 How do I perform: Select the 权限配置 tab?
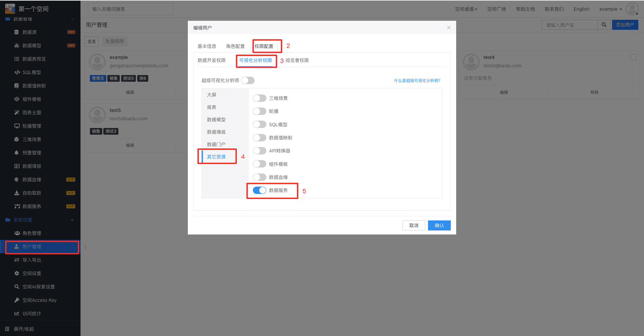(264, 46)
